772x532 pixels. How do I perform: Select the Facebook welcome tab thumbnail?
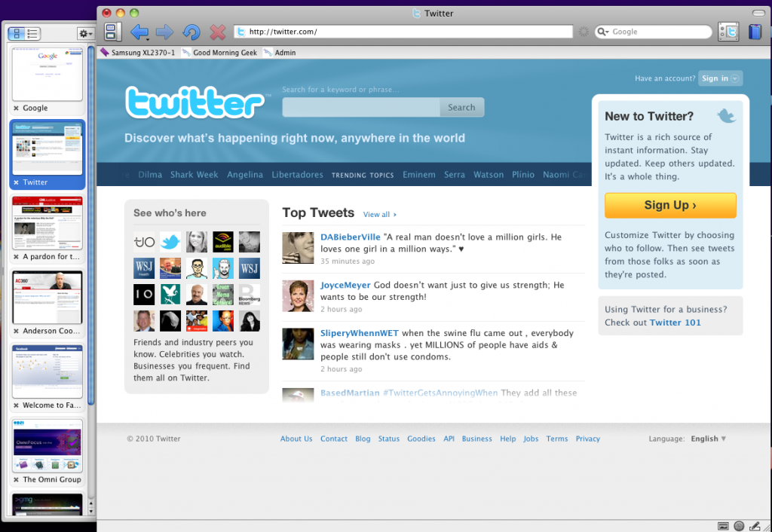(47, 371)
